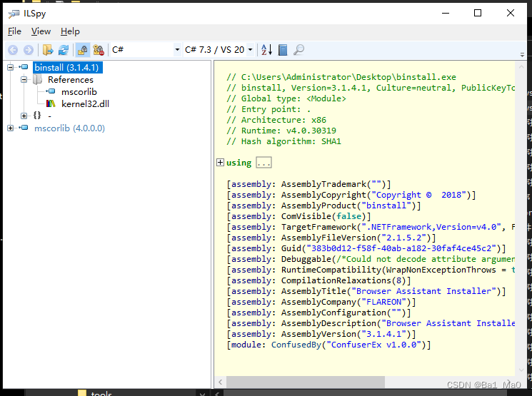This screenshot has height=396, width=532.
Task: Expand the mscorlib (4.0.0.0) assembly node
Action: 11,128
